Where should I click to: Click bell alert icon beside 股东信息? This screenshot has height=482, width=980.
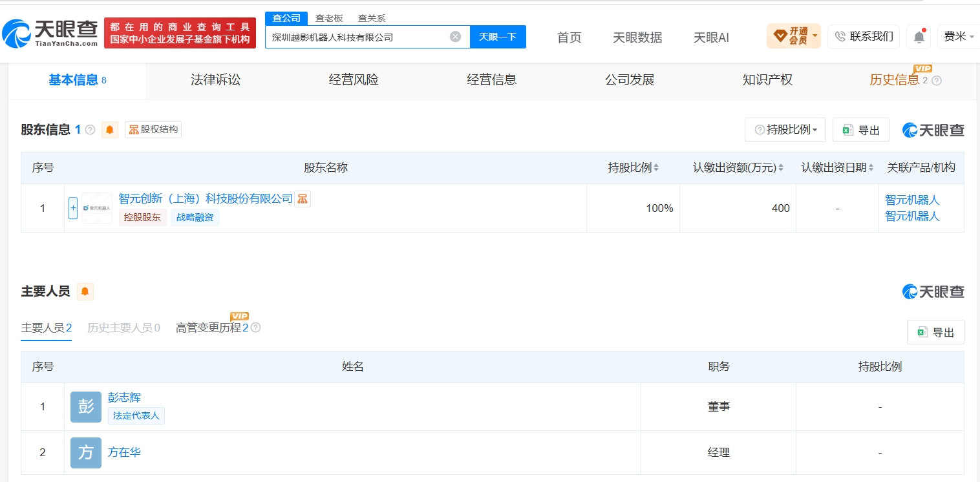[x=110, y=130]
